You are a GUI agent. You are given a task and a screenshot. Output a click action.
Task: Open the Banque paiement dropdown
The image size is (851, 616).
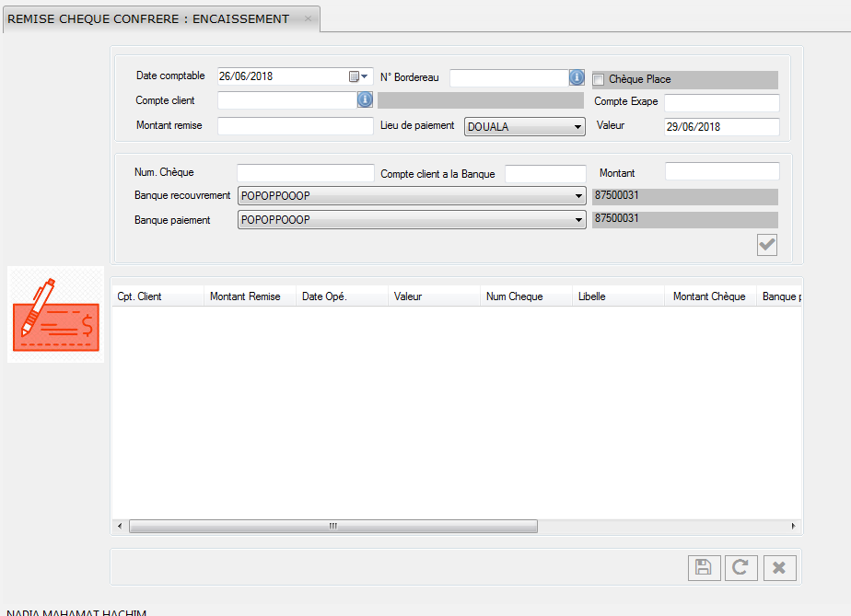pyautogui.click(x=578, y=220)
